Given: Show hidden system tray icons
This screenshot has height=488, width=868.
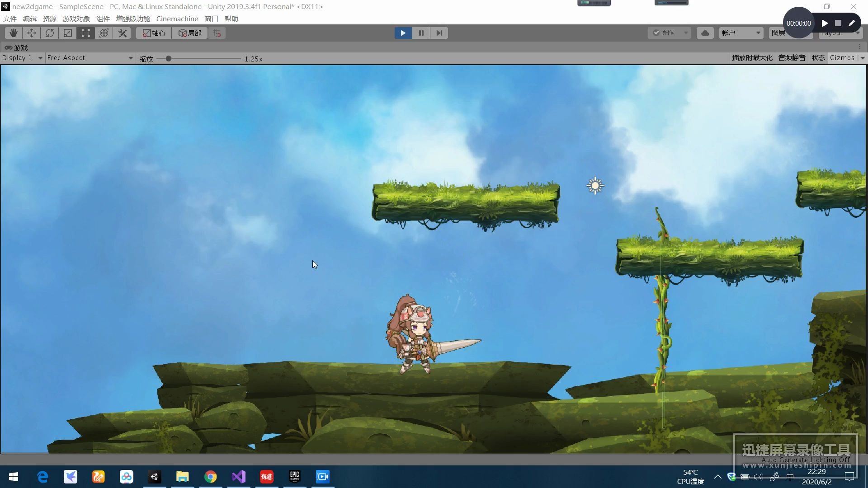Looking at the screenshot, I should pos(718,477).
